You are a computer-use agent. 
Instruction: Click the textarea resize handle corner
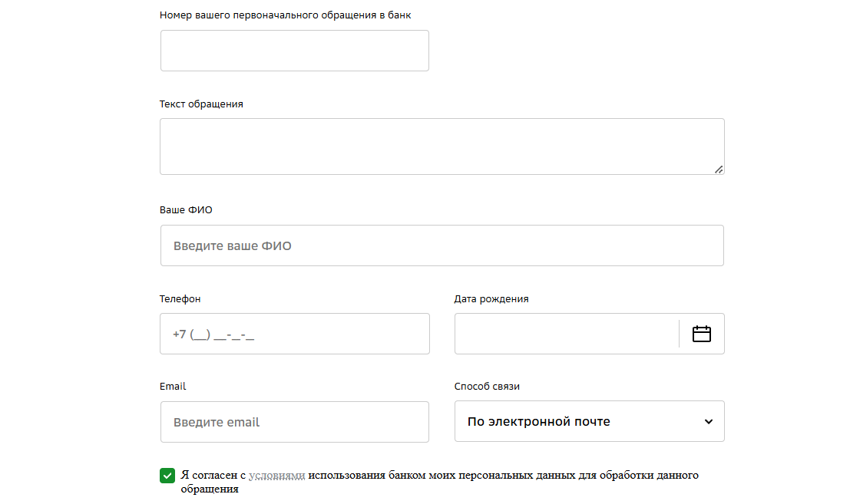(x=719, y=170)
